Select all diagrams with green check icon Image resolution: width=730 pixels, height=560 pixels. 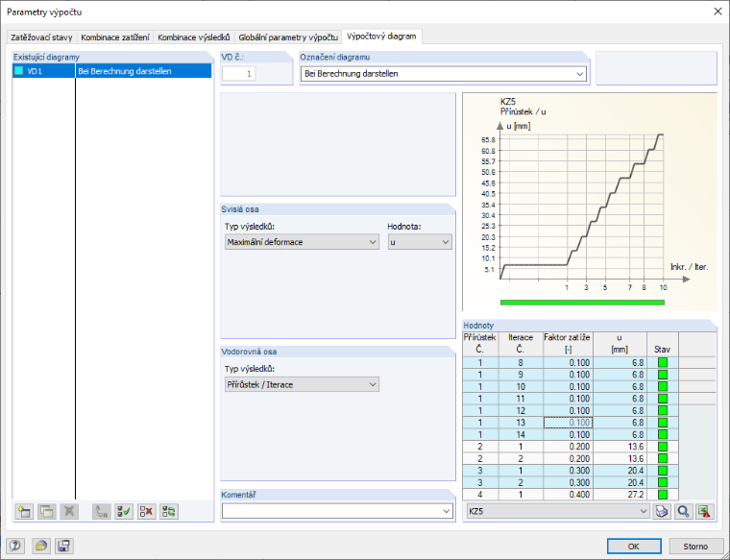click(124, 512)
